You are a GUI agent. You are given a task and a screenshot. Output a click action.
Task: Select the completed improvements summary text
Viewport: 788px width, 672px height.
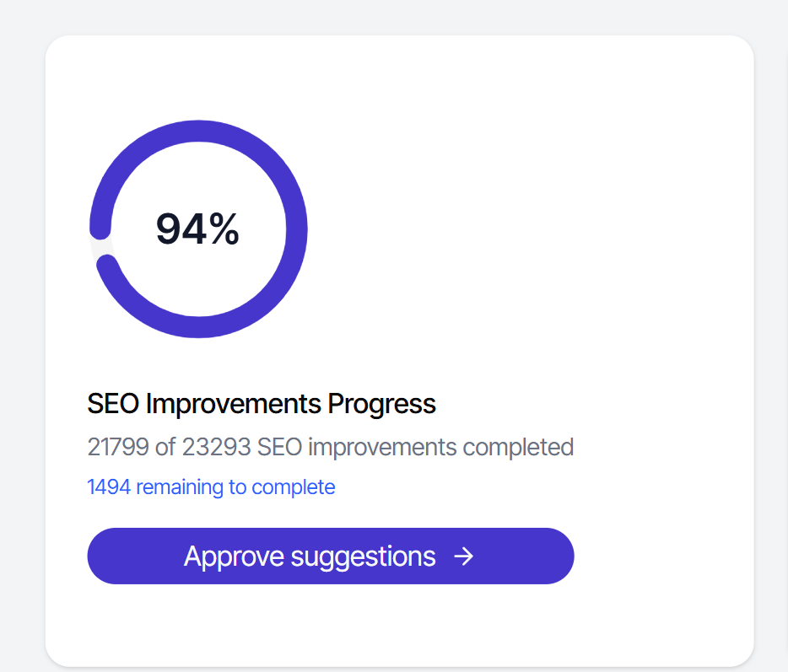pos(330,447)
